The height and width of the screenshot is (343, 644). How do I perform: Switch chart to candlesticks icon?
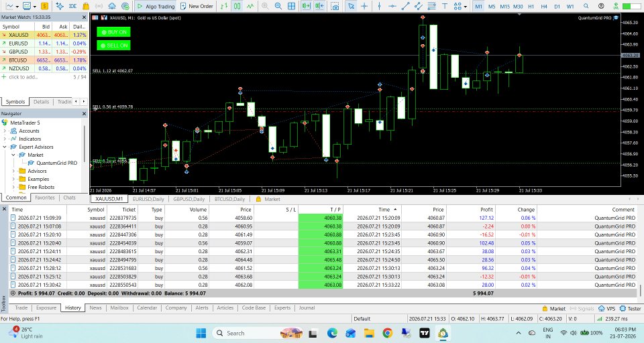click(x=237, y=6)
